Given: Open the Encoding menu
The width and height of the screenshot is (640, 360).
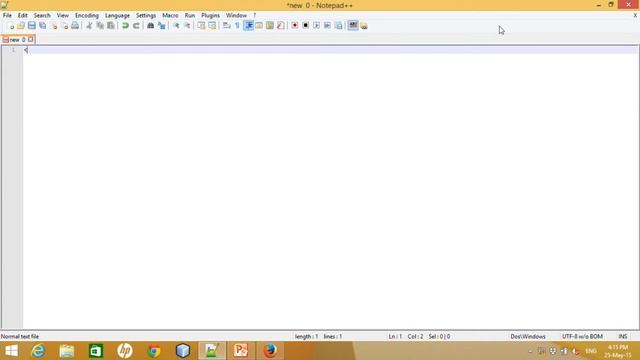Looking at the screenshot, I should pos(87,16).
